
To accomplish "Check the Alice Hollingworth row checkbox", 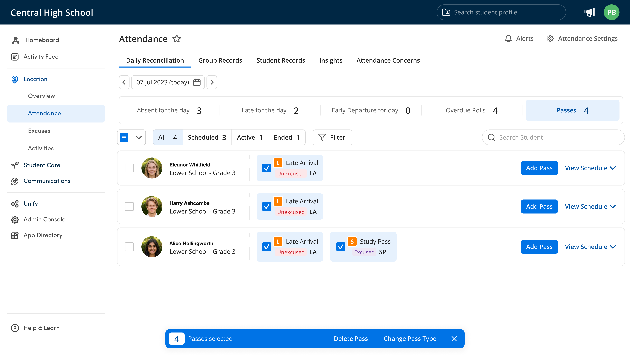I will tap(129, 247).
